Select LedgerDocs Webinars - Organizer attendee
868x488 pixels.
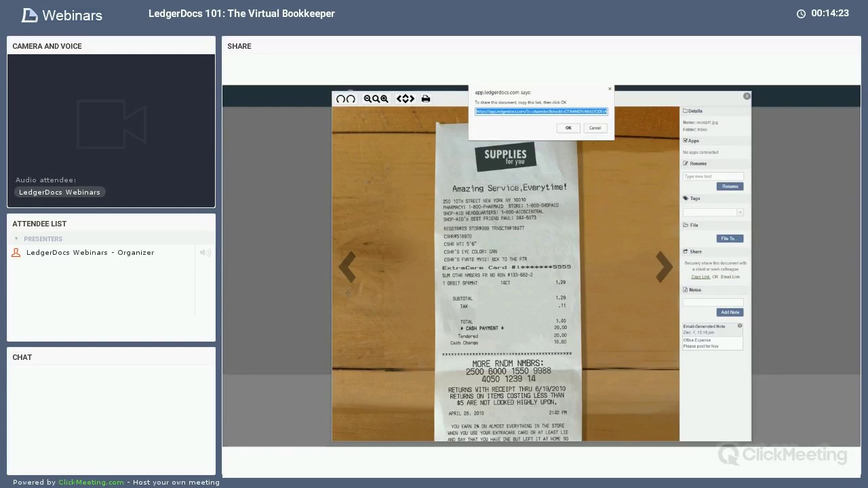click(x=90, y=252)
